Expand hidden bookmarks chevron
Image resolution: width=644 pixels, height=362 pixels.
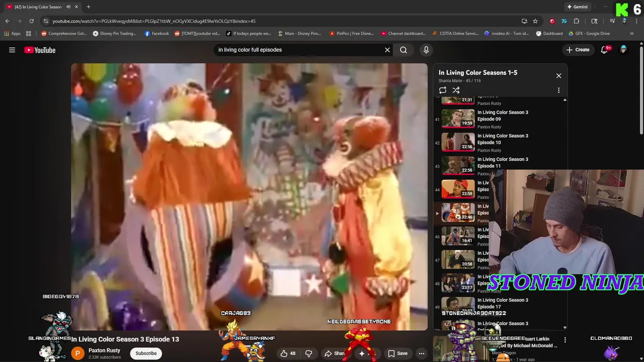632,34
